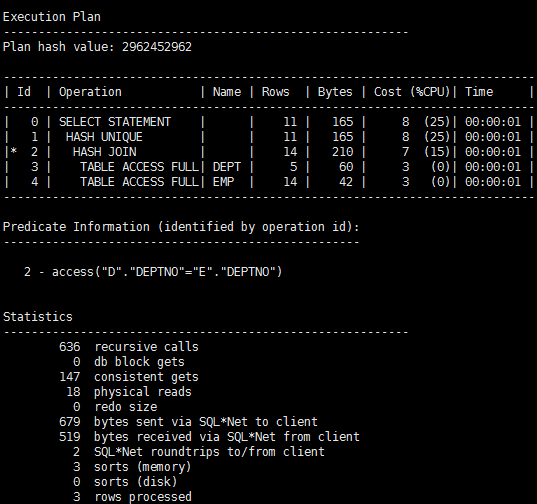Screen dimensions: 537x504
Task: Click table name 'EMP' in plan
Action: (x=223, y=182)
